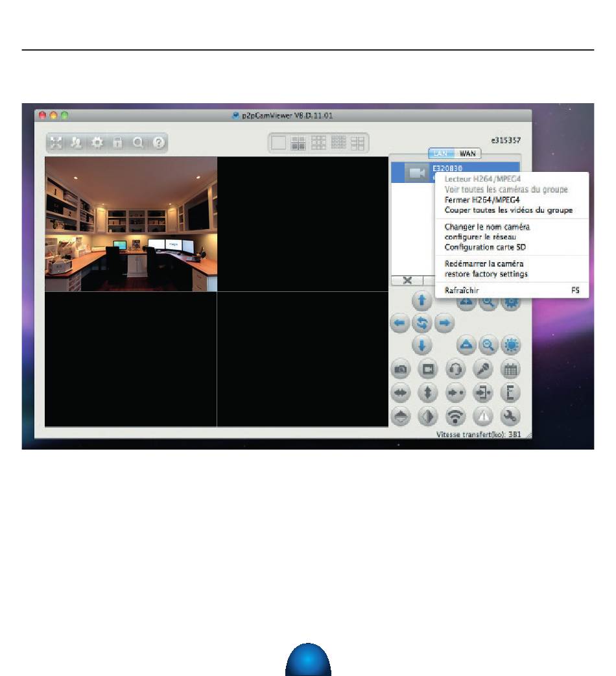The image size is (616, 676).
Task: Switch to the LAN tab
Action: [441, 154]
